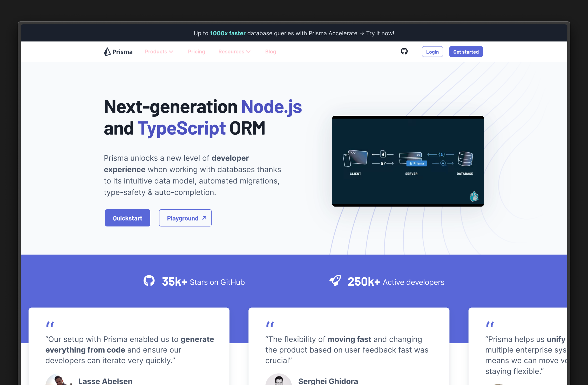Click rocket icon beside 250k+ developers

pos(335,281)
